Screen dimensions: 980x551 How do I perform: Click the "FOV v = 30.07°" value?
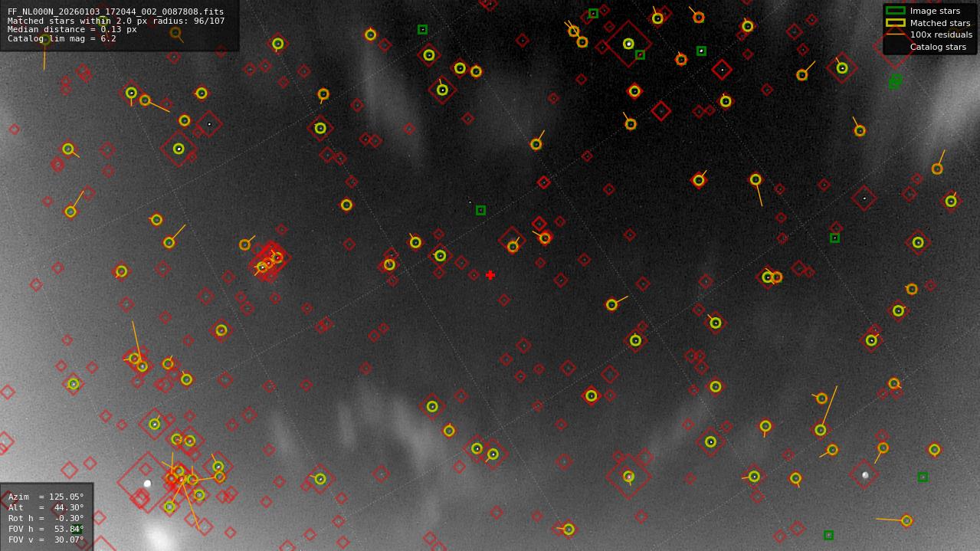point(46,540)
